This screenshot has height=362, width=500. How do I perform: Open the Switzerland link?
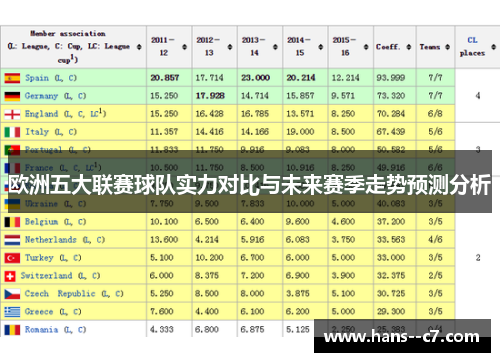(46, 276)
